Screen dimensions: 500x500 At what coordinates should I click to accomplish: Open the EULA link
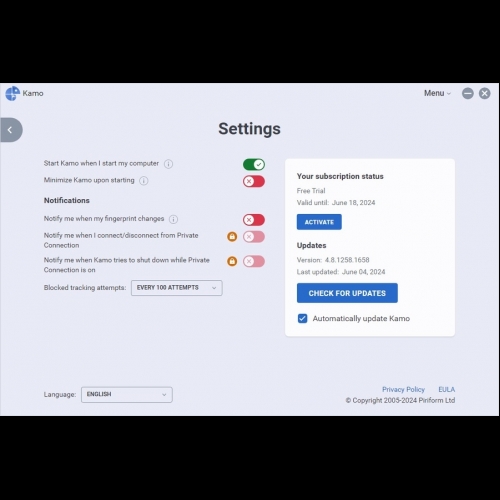(447, 389)
